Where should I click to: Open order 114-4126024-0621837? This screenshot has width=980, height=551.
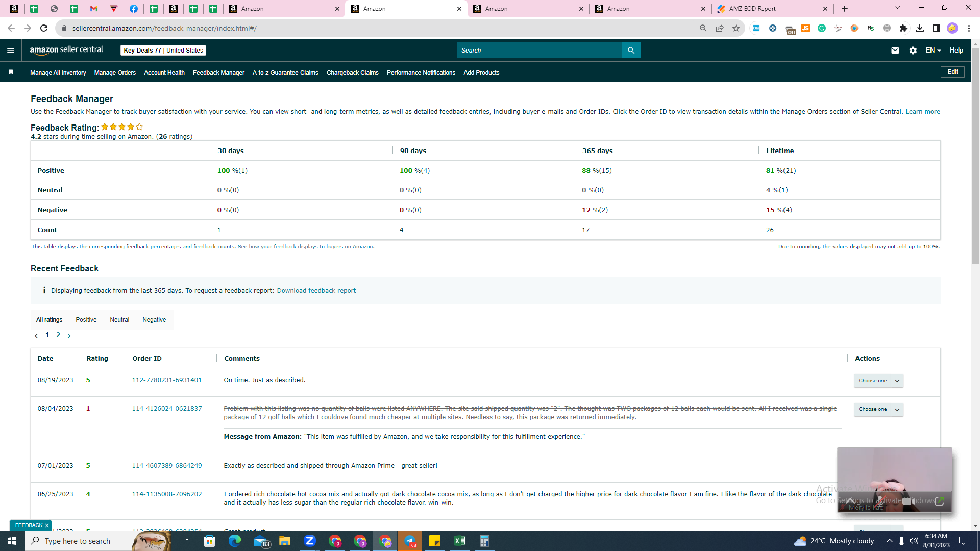[167, 409]
